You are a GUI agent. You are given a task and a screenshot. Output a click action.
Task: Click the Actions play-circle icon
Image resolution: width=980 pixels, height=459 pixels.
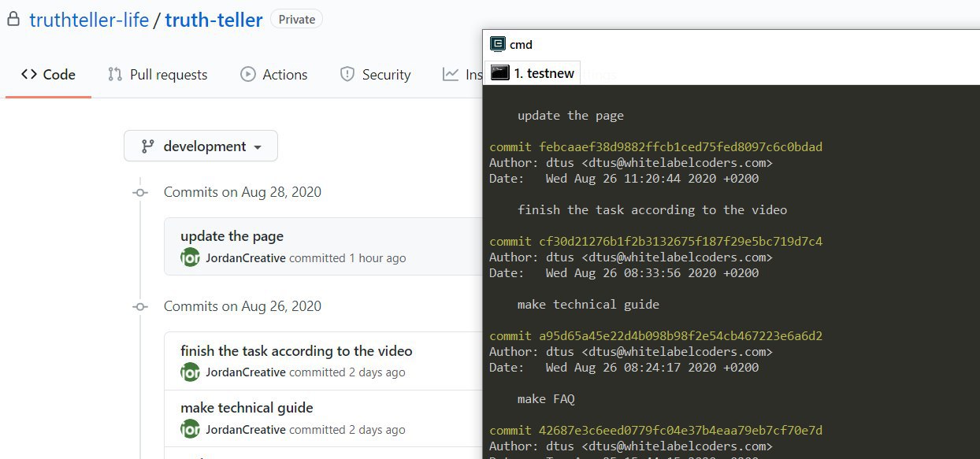tap(247, 75)
